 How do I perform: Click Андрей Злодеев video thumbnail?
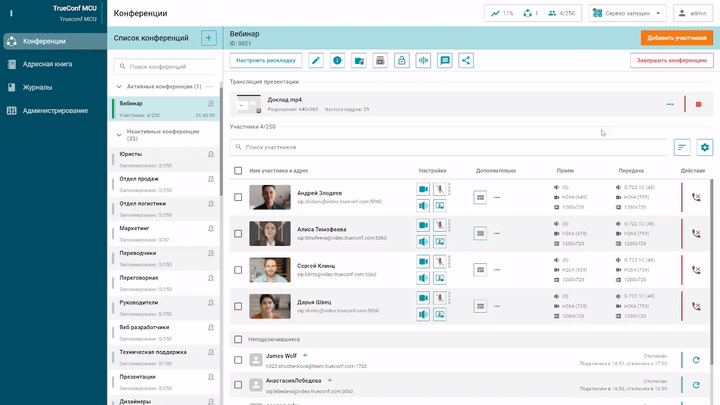point(270,197)
